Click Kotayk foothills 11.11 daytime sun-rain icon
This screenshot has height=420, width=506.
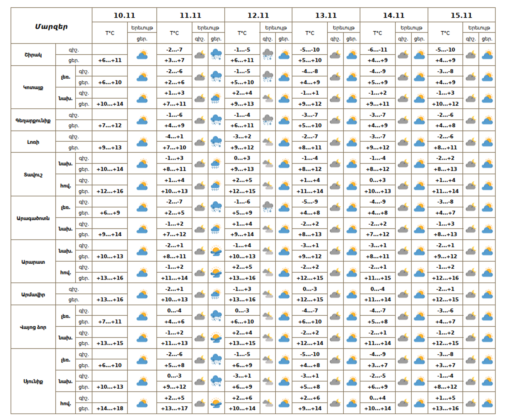(216, 98)
